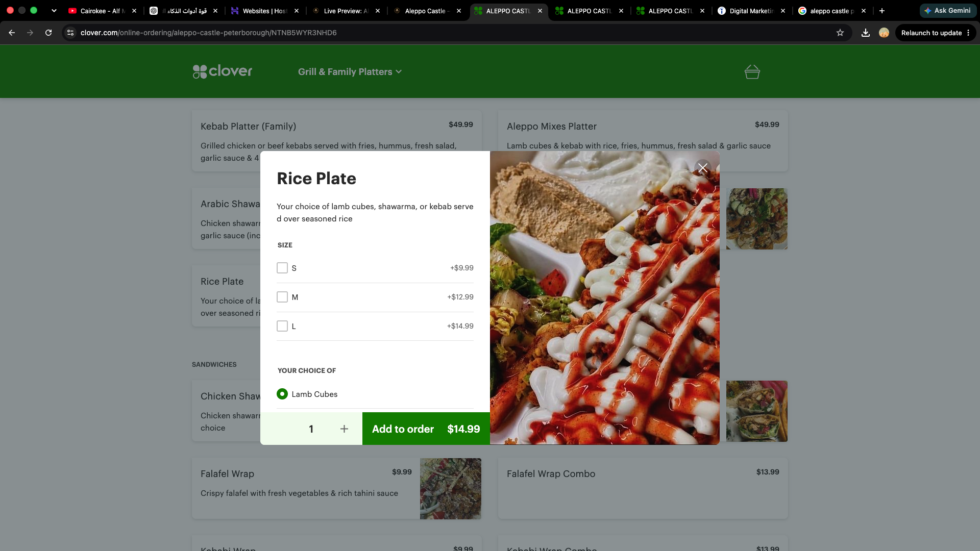980x551 pixels.
Task: Close the Live Preview tab
Action: 378,11
